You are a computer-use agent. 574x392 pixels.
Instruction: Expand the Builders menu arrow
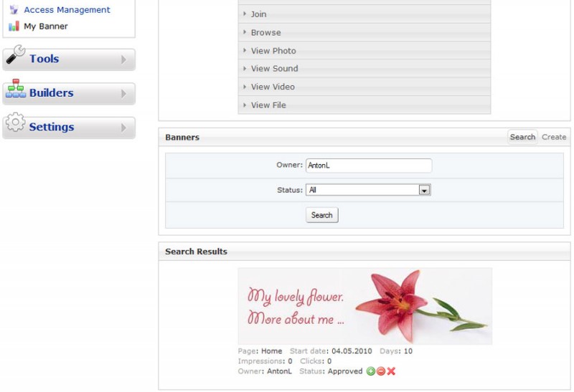tap(123, 94)
